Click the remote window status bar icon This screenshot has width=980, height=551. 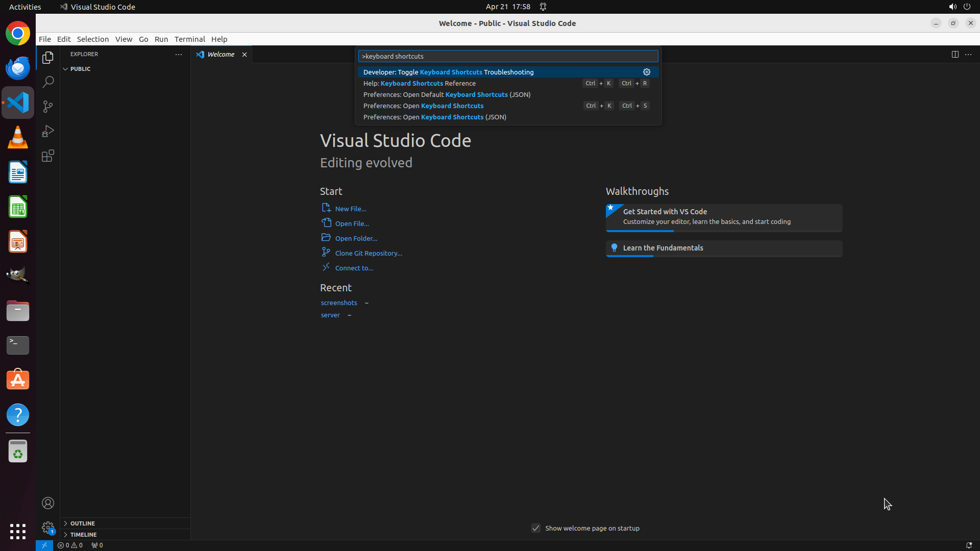(44, 545)
